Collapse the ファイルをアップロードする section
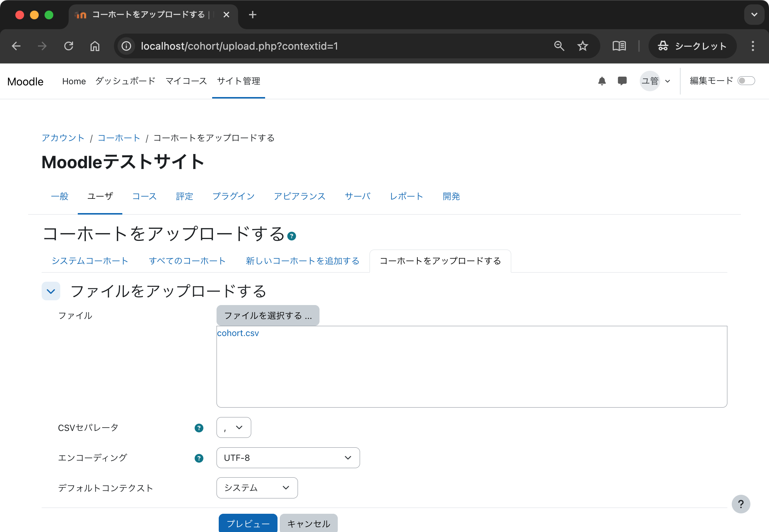The image size is (769, 532). pos(51,291)
